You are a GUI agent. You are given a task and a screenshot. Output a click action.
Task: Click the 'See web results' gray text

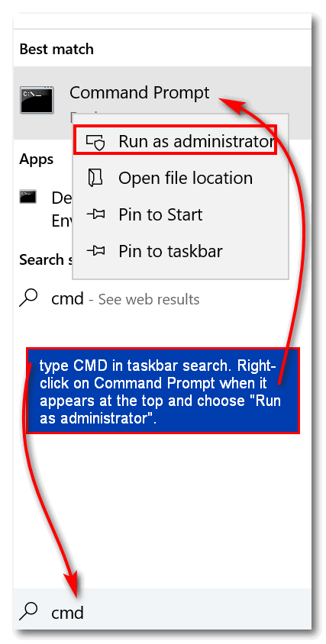(149, 299)
